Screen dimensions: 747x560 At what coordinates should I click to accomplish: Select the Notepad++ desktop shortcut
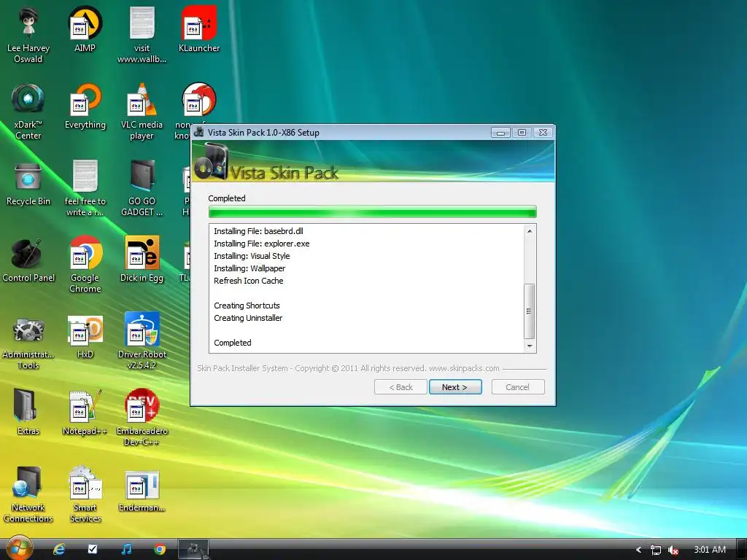(85, 413)
